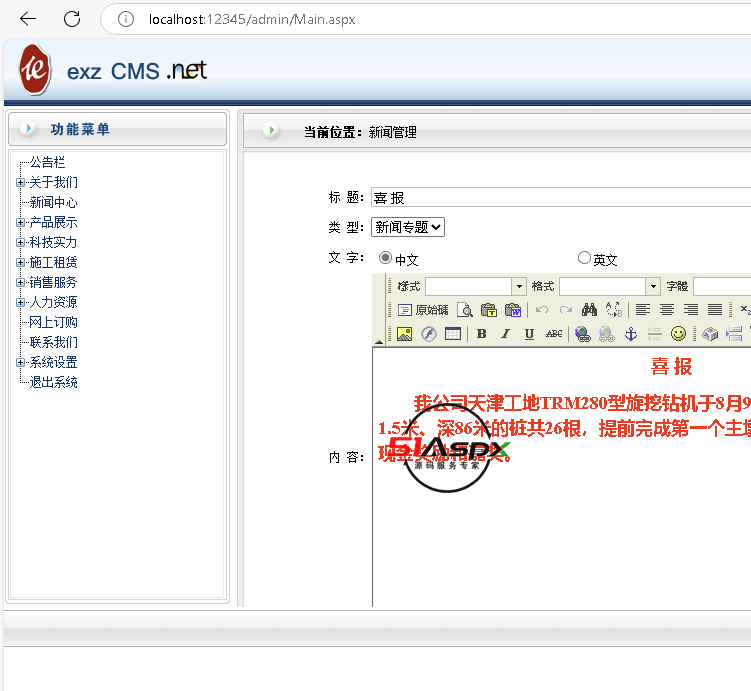
Task: Open the 产品展示 link in the menu
Action: (53, 222)
